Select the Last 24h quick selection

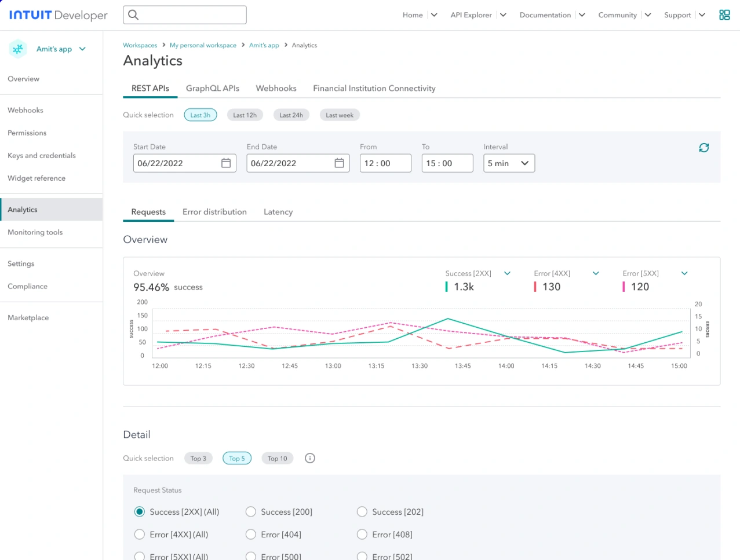click(x=291, y=115)
